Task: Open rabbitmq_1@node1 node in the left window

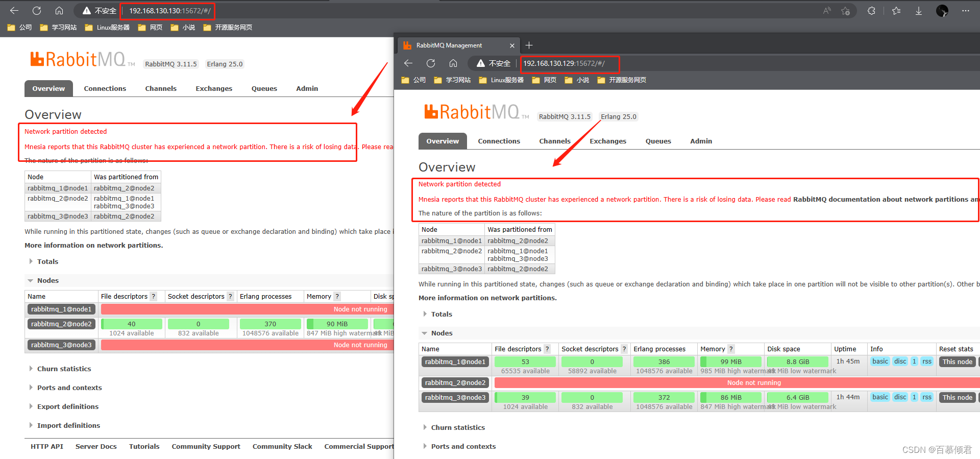Action: pos(61,309)
